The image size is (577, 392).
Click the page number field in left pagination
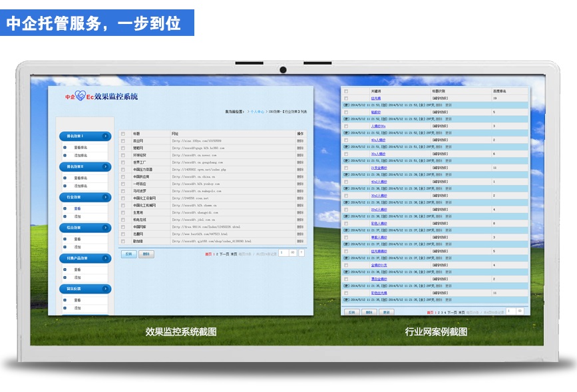pyautogui.click(x=284, y=253)
